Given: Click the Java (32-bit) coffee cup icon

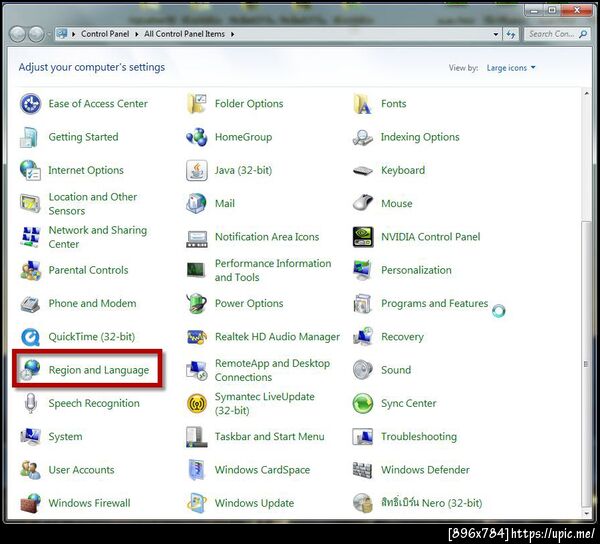Looking at the screenshot, I should (197, 170).
